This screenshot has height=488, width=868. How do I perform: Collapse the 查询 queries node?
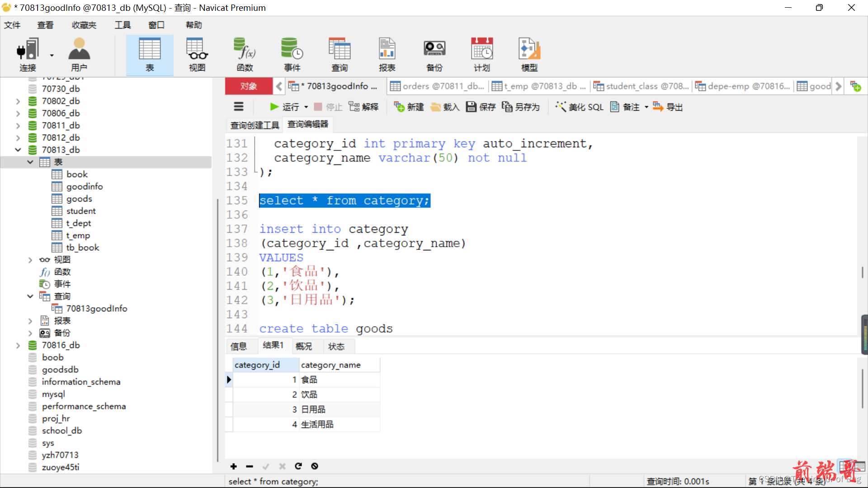click(30, 296)
